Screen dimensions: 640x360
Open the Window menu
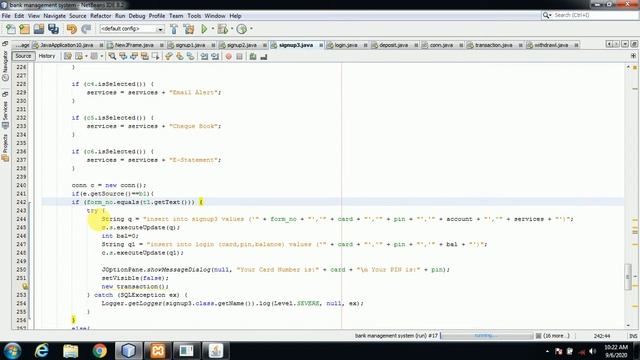[x=215, y=16]
